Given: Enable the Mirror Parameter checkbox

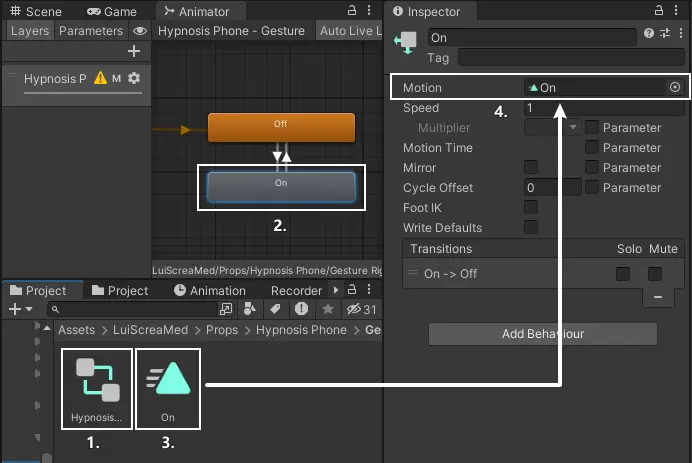Looking at the screenshot, I should coord(592,167).
